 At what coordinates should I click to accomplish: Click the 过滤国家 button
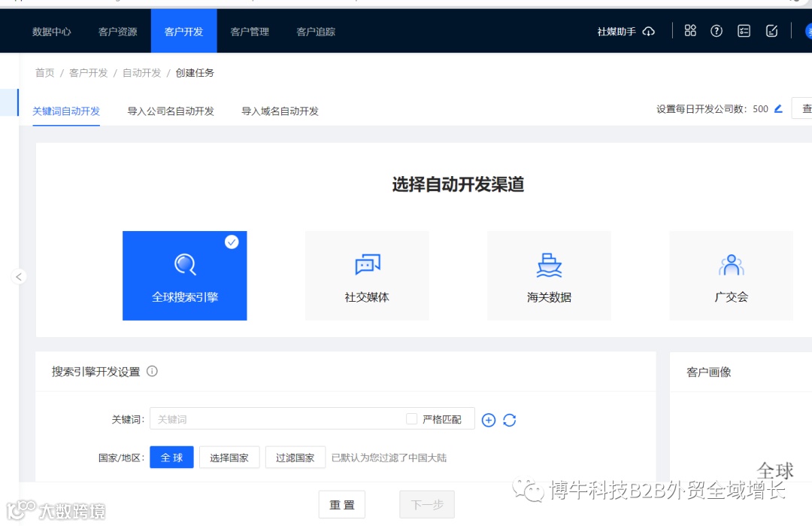[295, 457]
